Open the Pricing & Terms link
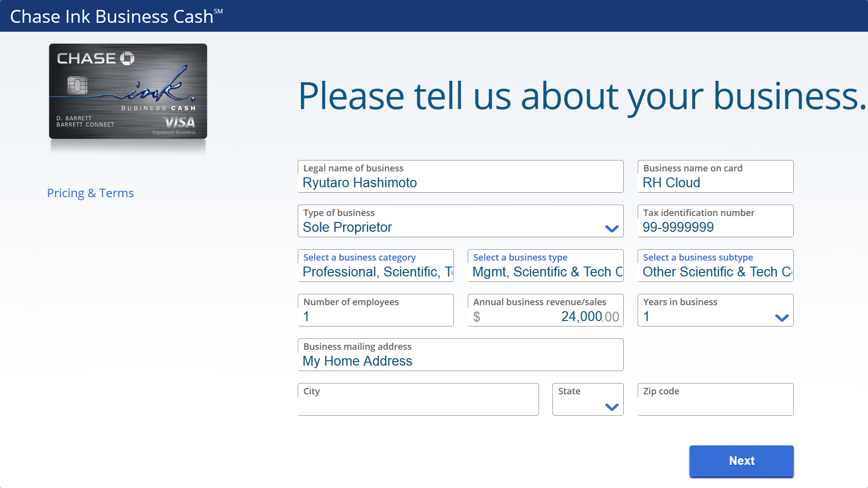This screenshot has height=488, width=868. [x=90, y=193]
